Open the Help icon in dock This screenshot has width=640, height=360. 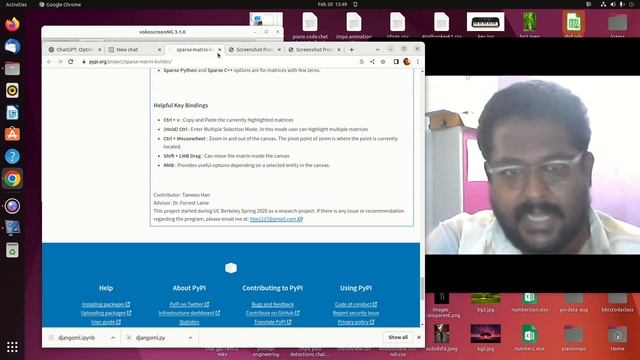12,156
